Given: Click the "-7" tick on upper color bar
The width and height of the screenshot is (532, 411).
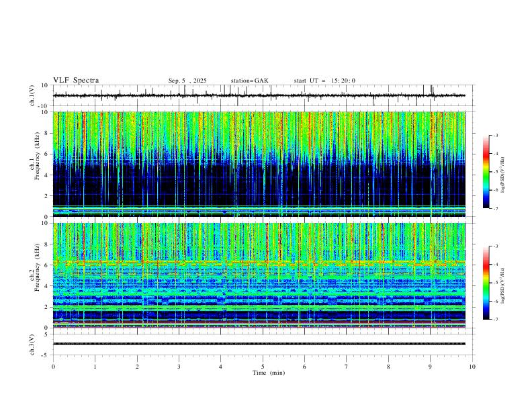Looking at the screenshot, I should pos(495,209).
